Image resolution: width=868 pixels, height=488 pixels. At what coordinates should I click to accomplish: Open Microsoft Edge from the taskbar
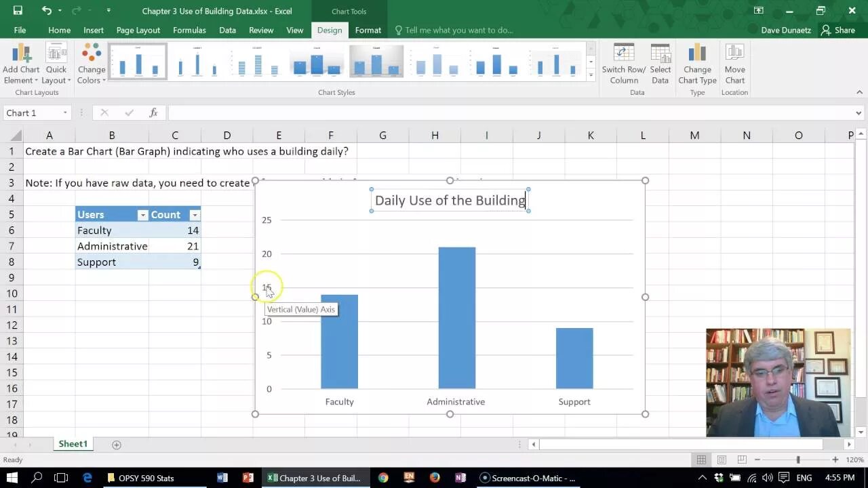(x=87, y=478)
